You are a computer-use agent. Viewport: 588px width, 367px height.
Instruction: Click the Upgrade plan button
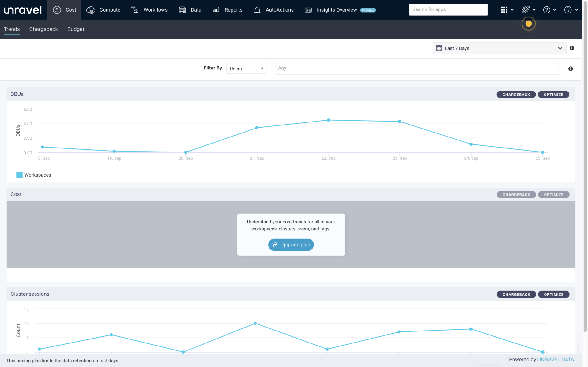[x=291, y=245]
